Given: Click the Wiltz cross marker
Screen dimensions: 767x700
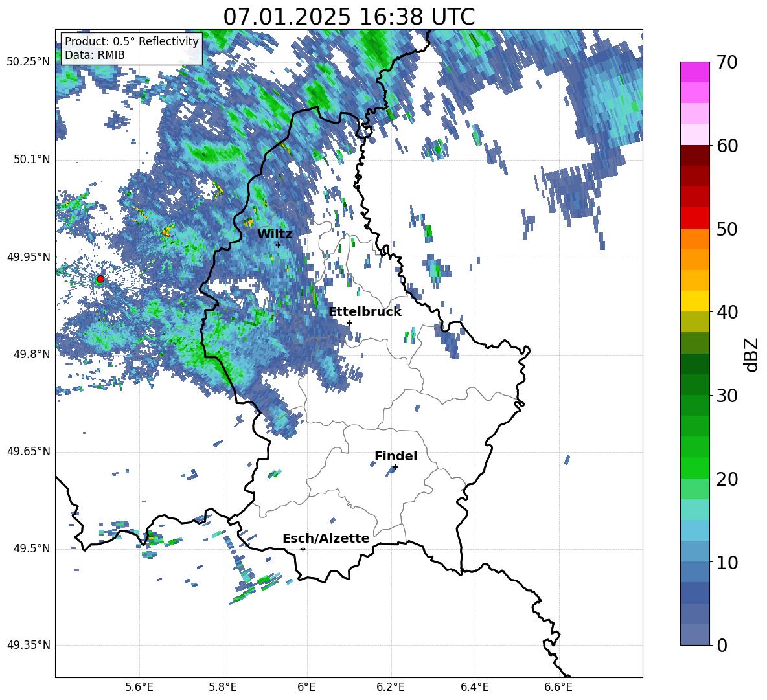Looking at the screenshot, I should coord(279,245).
